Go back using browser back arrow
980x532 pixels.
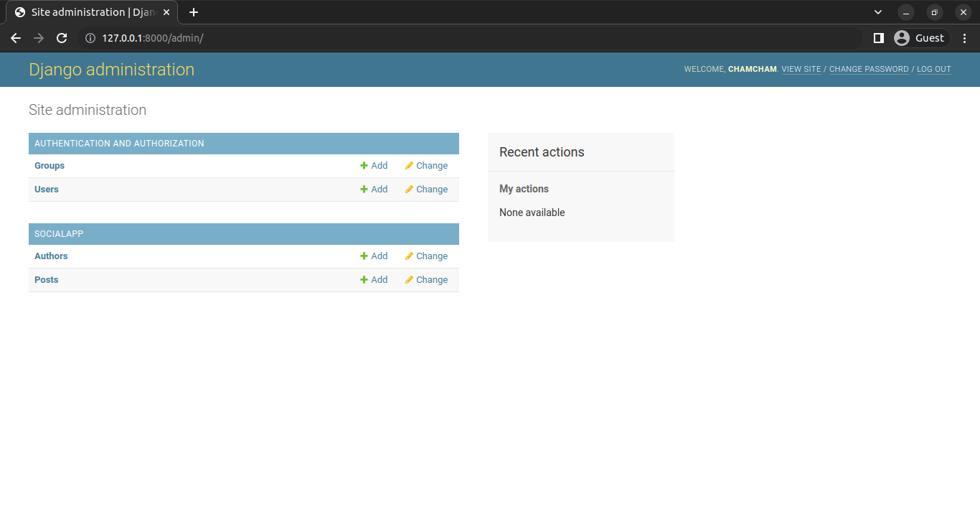click(x=16, y=38)
